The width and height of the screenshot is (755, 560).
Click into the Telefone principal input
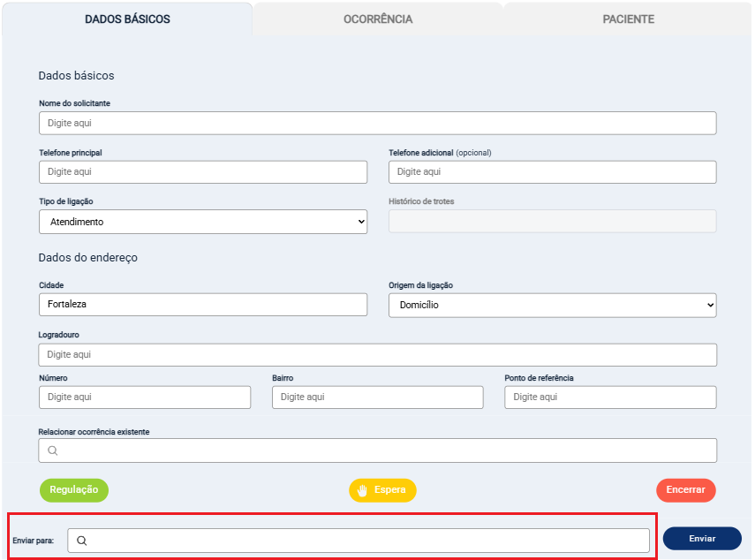pyautogui.click(x=203, y=172)
